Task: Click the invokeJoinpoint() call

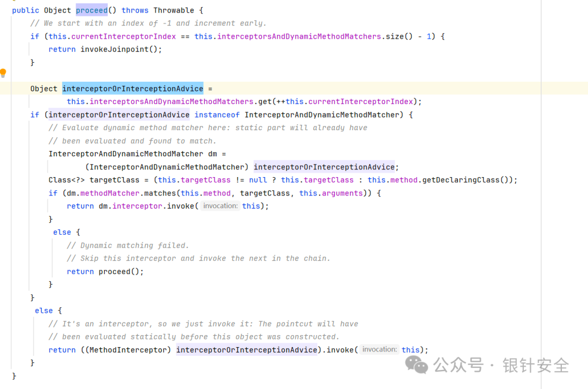Action: coord(121,49)
